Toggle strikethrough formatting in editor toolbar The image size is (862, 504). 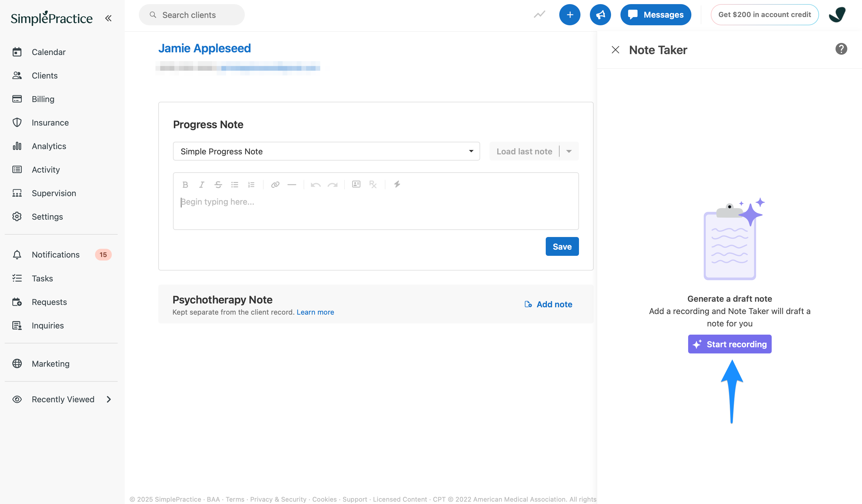point(218,185)
